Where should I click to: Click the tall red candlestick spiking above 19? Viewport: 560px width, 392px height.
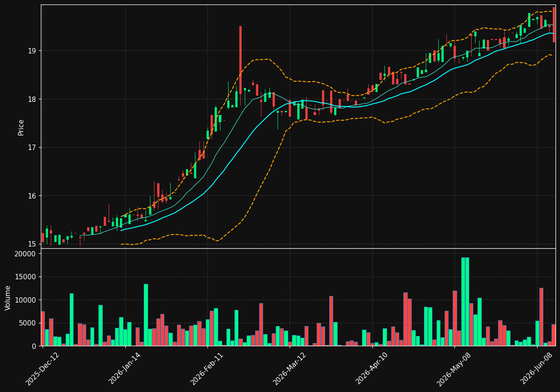[240, 60]
